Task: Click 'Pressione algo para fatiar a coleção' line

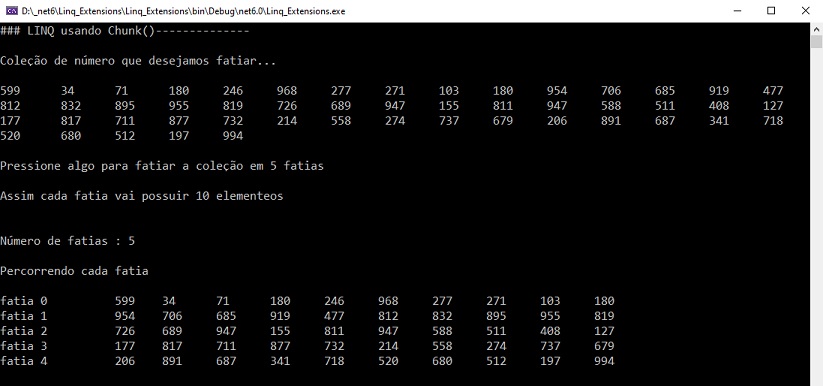Action: pos(162,166)
